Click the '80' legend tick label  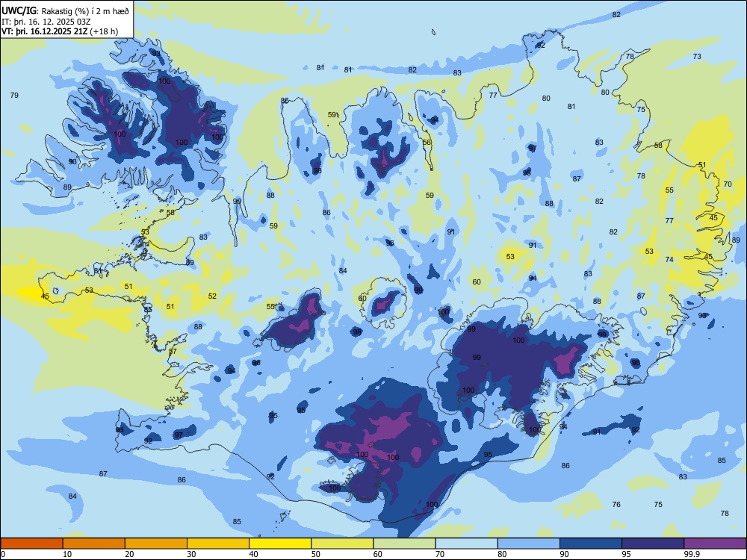[503, 554]
